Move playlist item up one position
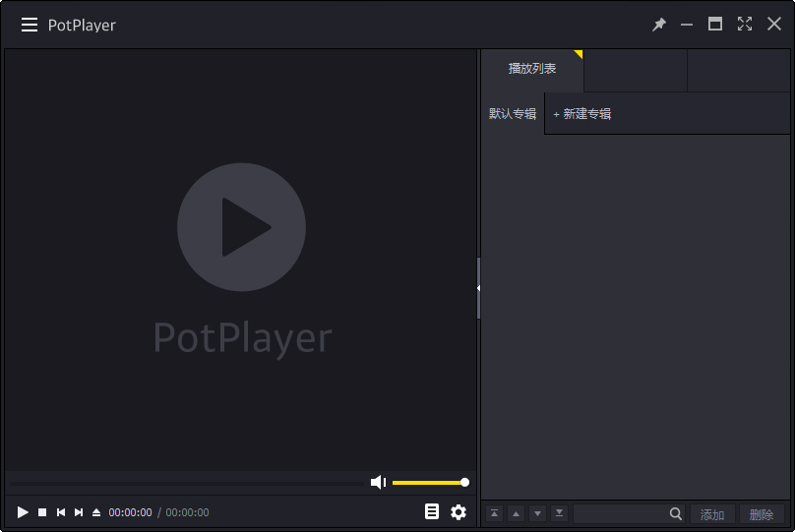 tap(517, 513)
